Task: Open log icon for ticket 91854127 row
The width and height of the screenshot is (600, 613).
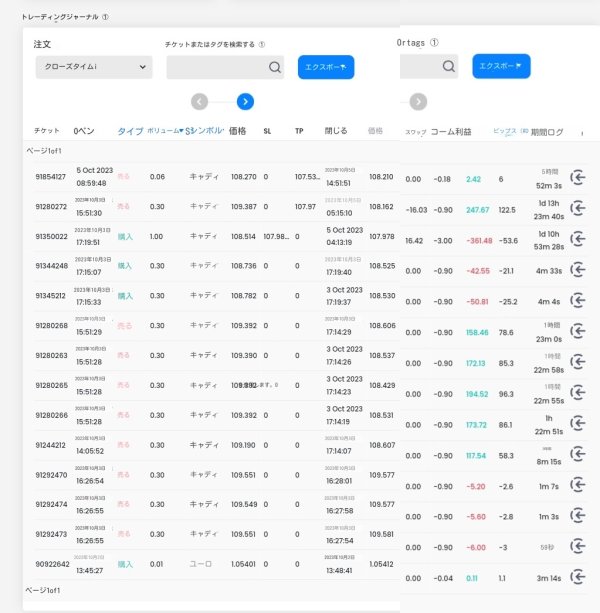Action: (577, 178)
